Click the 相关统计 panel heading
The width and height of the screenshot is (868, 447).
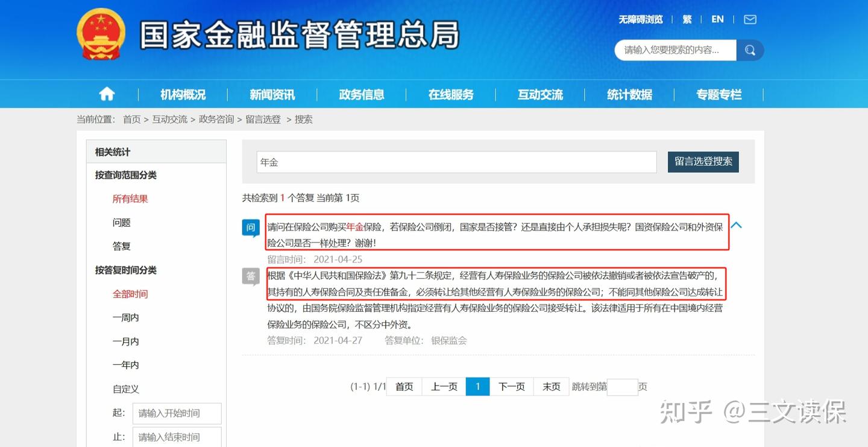tap(112, 152)
